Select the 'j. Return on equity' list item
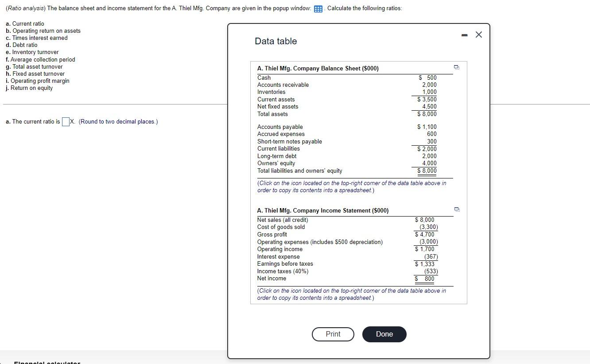Viewport: 590px width, 364px height. (29, 88)
